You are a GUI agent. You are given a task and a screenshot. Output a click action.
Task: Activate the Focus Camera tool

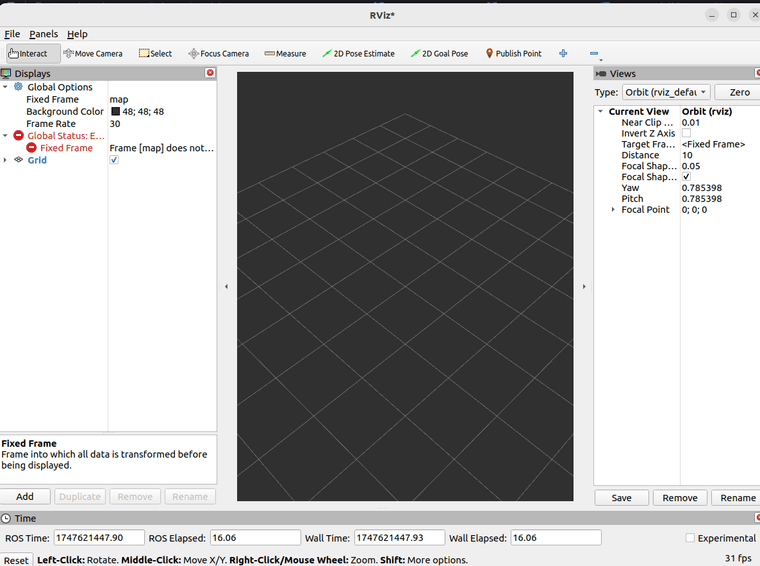[x=219, y=53]
